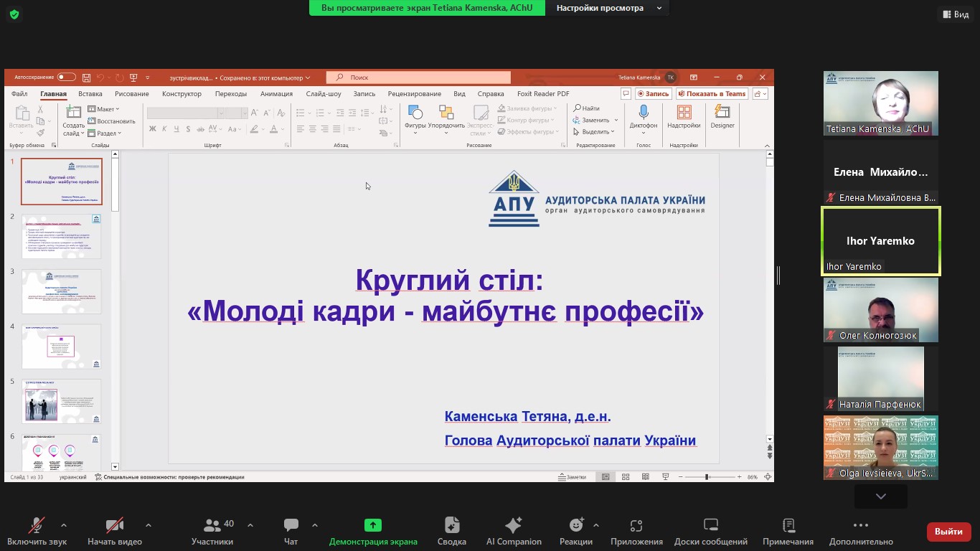This screenshot has width=980, height=551.
Task: Click the Format Painter brush icon
Action: [41, 132]
